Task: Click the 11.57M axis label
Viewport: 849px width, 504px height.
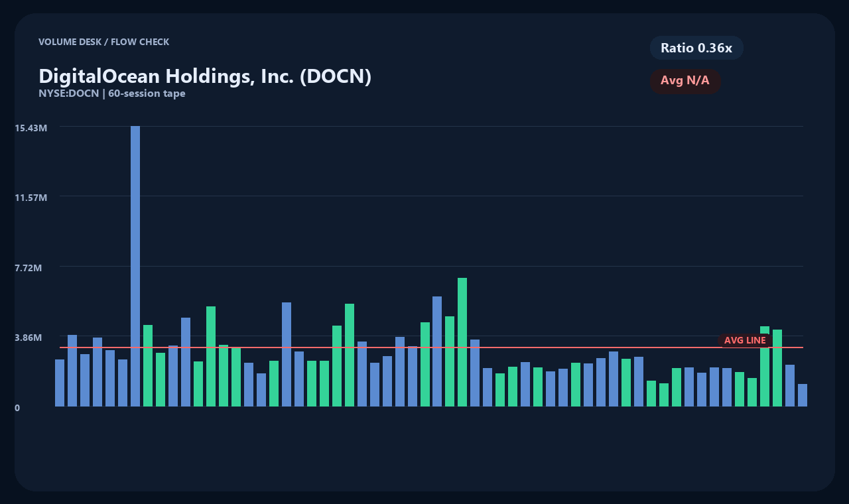Action: [31, 198]
